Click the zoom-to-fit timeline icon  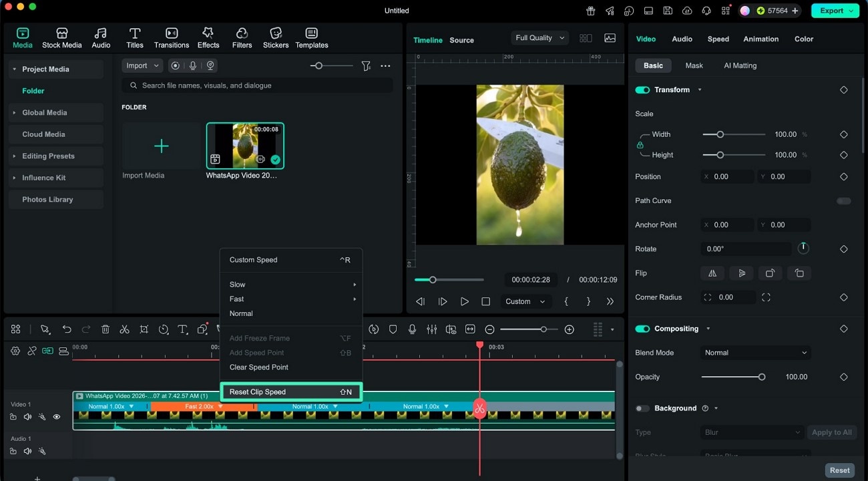[x=470, y=329]
